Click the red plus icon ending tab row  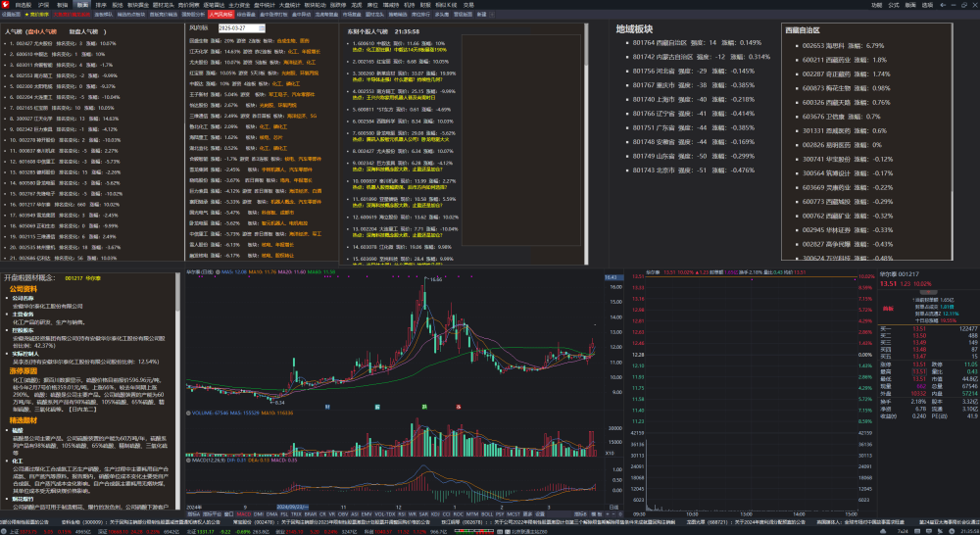492,15
